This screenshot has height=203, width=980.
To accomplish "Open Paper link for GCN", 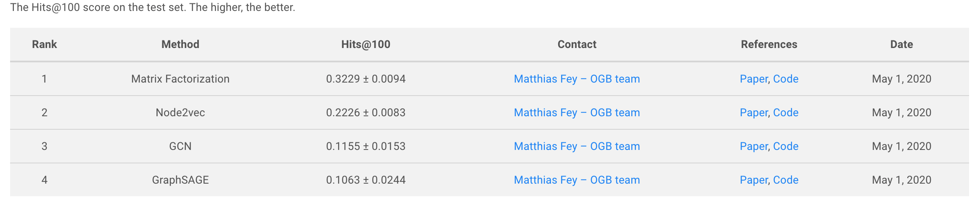I will [754, 146].
